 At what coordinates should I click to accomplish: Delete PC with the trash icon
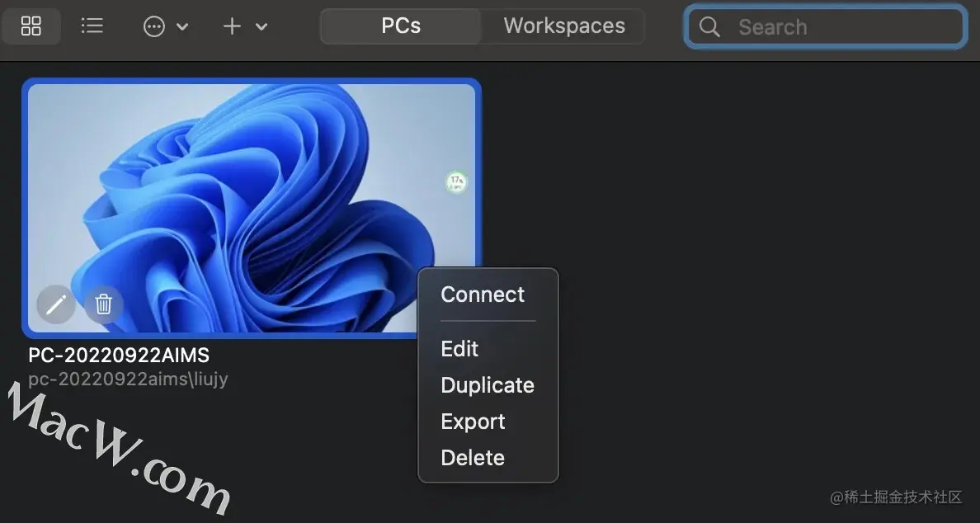tap(103, 305)
